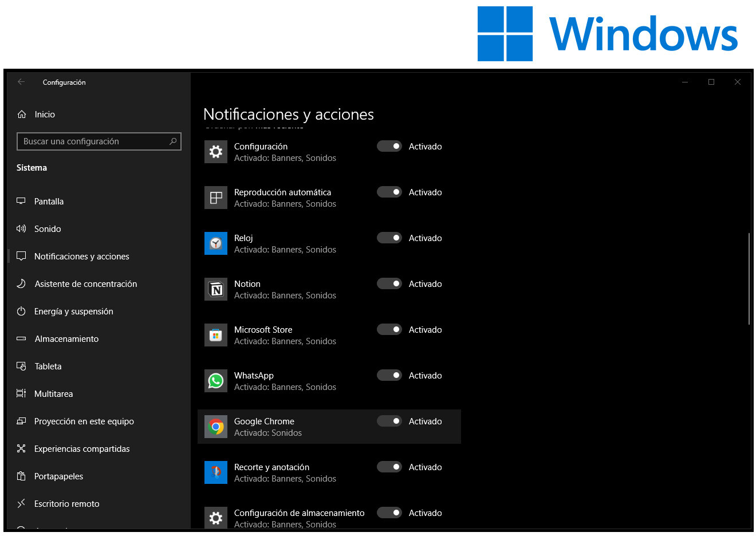Disable WhatsApp notifications toggle

389,375
